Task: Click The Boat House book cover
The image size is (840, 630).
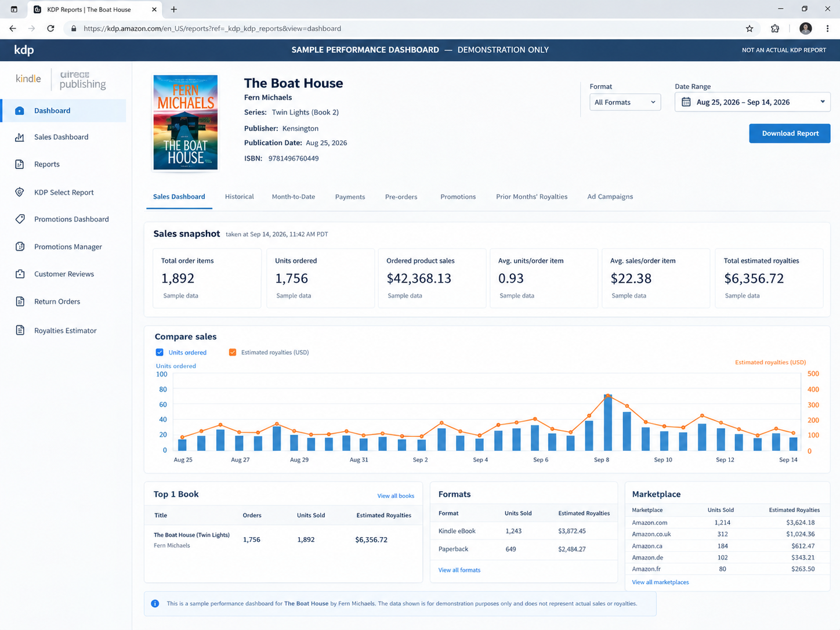Action: coord(186,122)
